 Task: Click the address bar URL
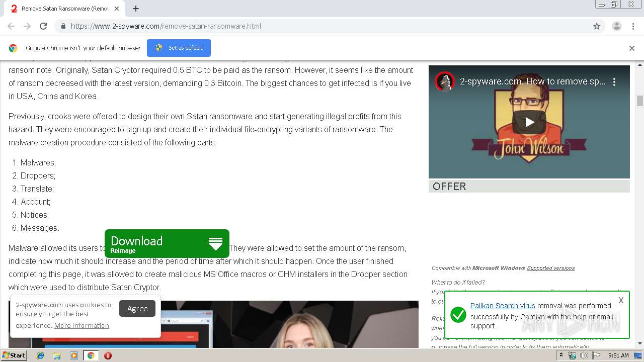[166, 26]
